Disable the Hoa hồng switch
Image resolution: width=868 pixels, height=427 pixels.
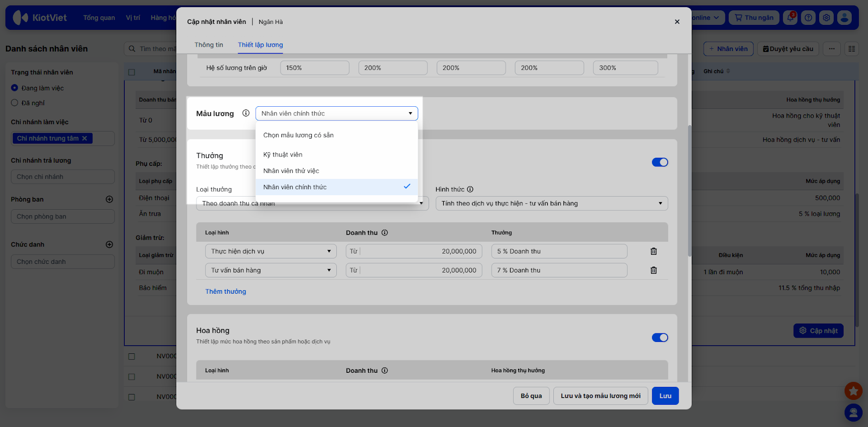click(x=660, y=338)
